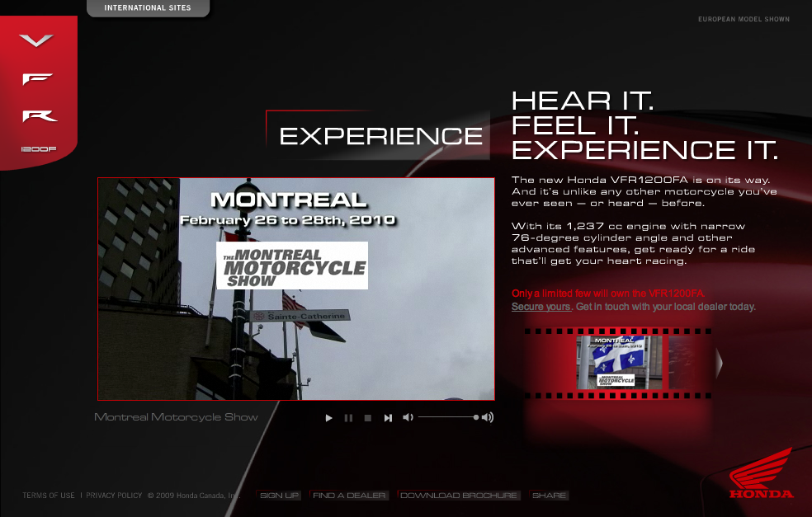Click the Share button
This screenshot has height=517, width=812.
pyautogui.click(x=549, y=496)
